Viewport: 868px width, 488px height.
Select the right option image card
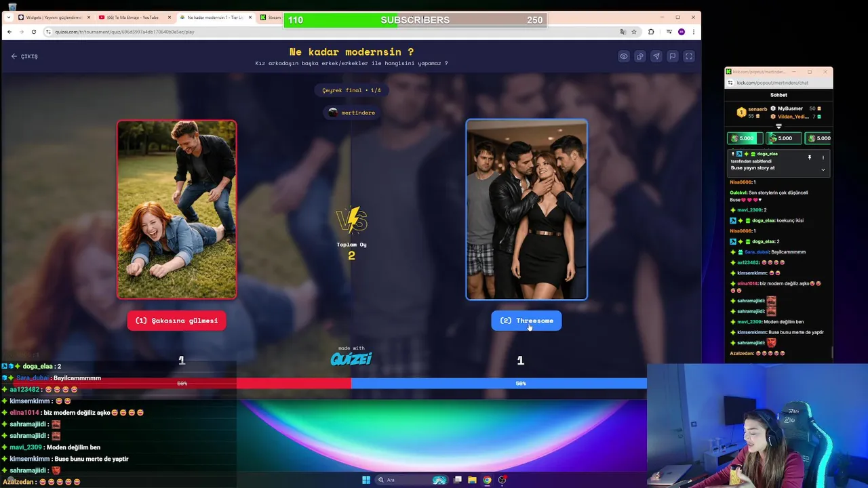[x=526, y=209]
